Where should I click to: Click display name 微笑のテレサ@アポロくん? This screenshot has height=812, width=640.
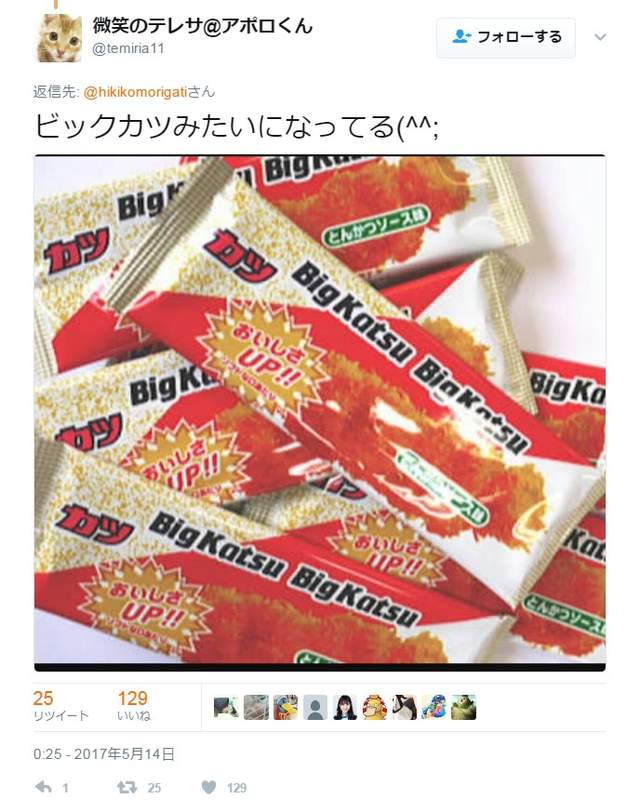(x=202, y=25)
